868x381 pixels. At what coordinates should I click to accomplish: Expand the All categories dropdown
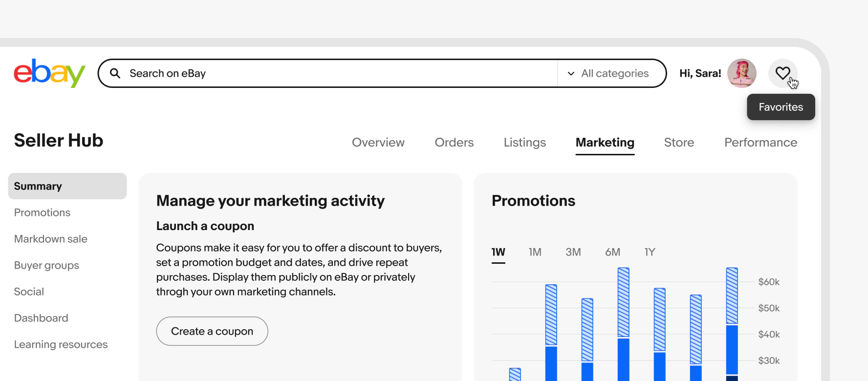point(608,73)
